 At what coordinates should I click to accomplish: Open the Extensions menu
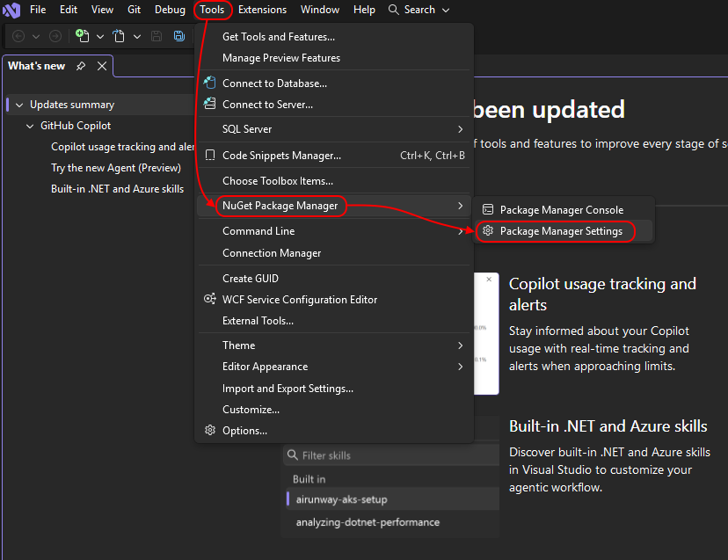click(262, 10)
